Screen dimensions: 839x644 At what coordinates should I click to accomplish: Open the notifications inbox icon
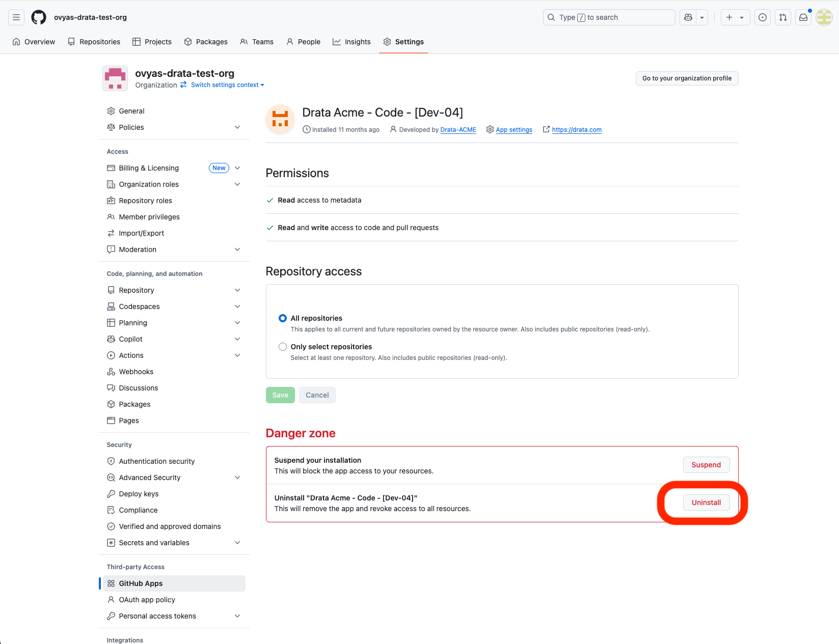(x=803, y=17)
